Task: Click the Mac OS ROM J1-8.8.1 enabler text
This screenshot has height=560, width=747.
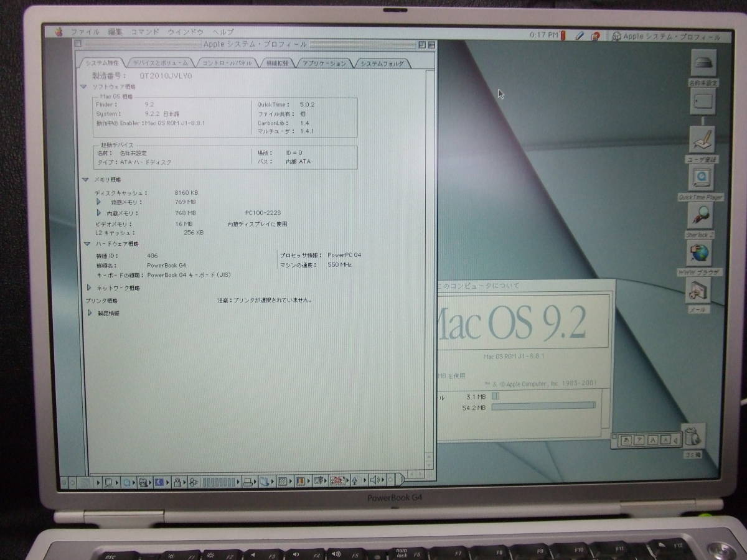Action: coord(174,123)
